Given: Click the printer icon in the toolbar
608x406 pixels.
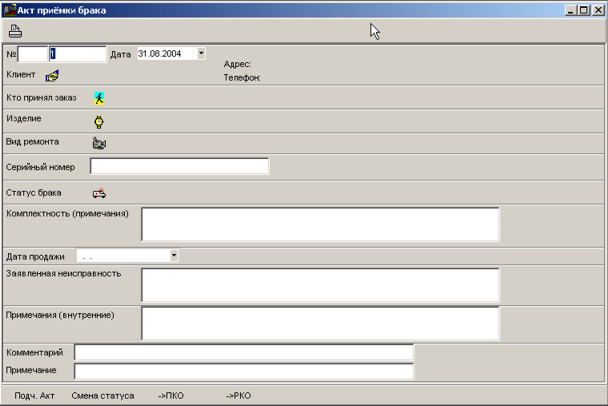Looking at the screenshot, I should [15, 30].
